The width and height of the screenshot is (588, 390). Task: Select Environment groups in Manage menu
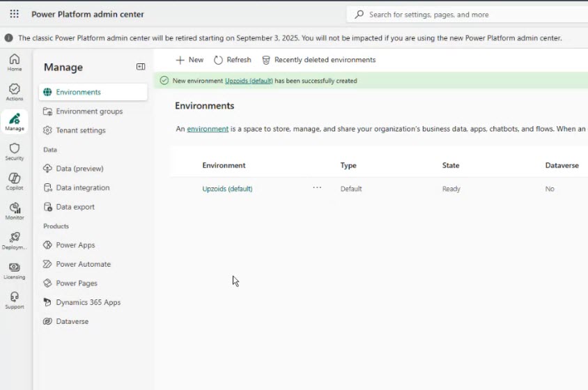(89, 111)
